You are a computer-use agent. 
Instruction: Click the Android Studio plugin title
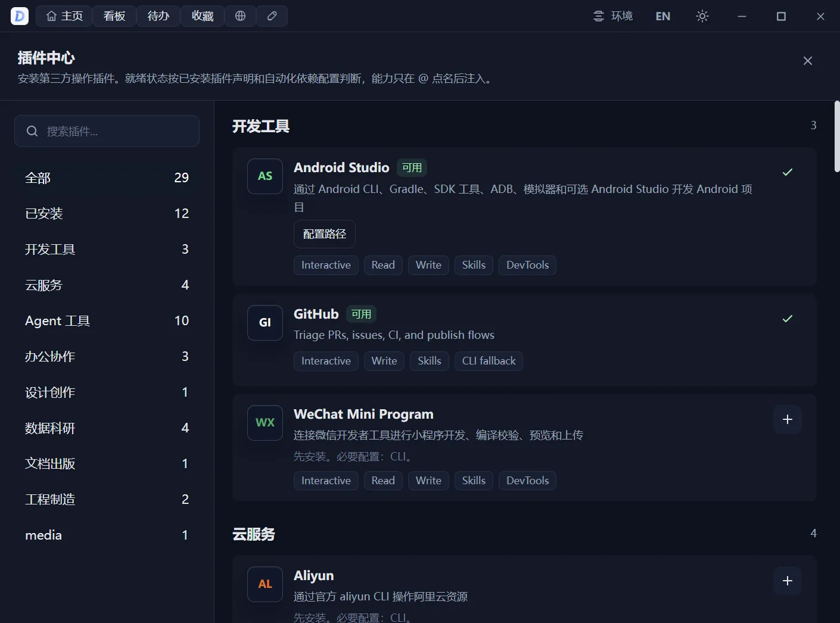(x=341, y=168)
